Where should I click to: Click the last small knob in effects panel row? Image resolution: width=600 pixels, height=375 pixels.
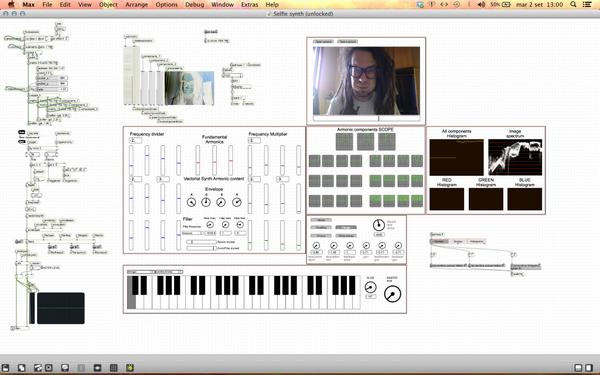[398, 245]
